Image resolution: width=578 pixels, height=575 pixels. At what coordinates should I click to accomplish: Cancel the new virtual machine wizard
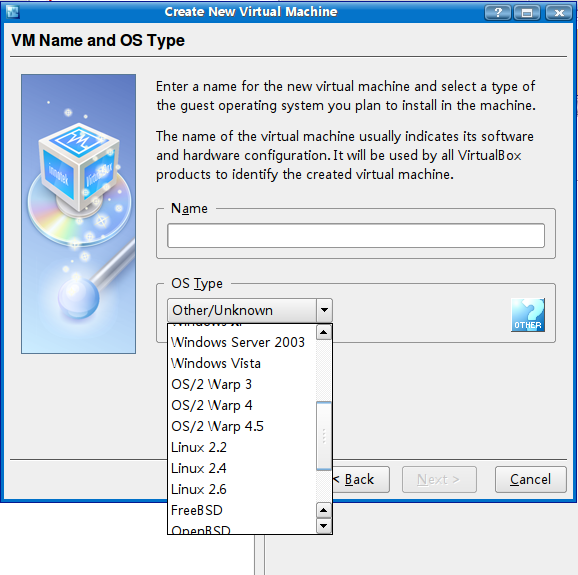(x=530, y=480)
